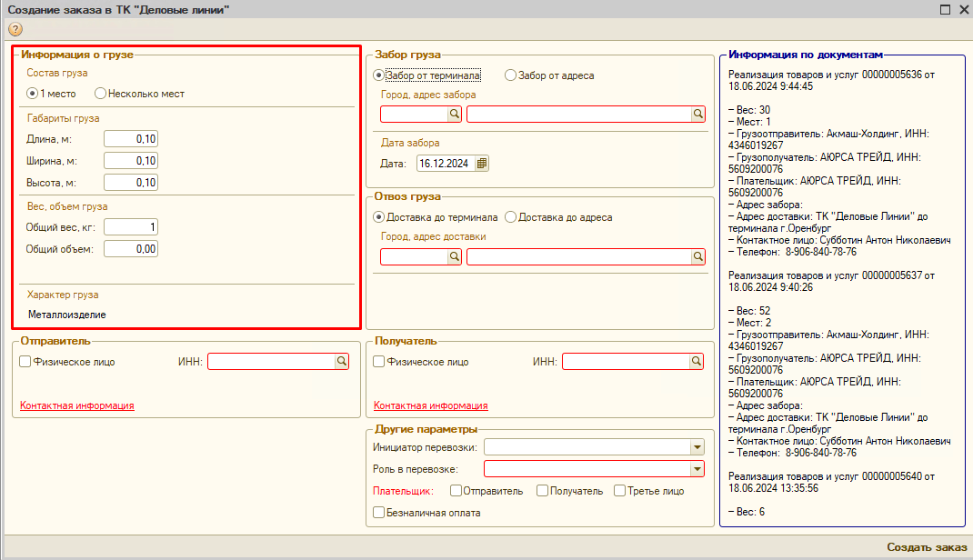Maximize the order creation window
This screenshot has height=560, width=973.
tap(945, 9)
